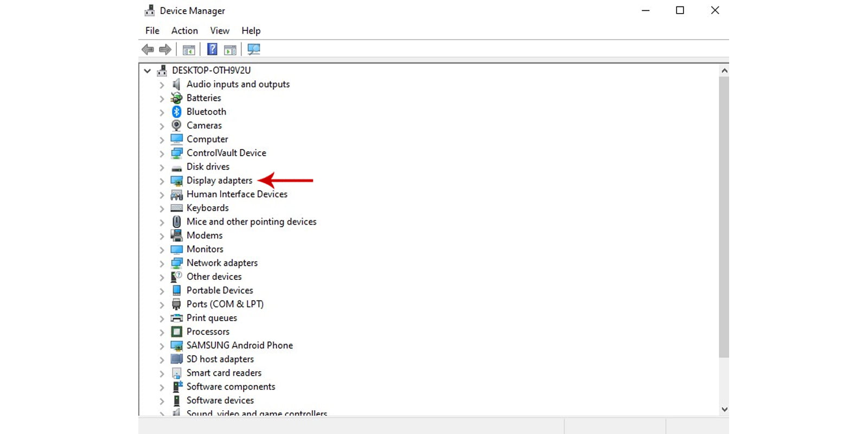Image resolution: width=868 pixels, height=434 pixels.
Task: Click the scrollbar up arrow
Action: [724, 71]
